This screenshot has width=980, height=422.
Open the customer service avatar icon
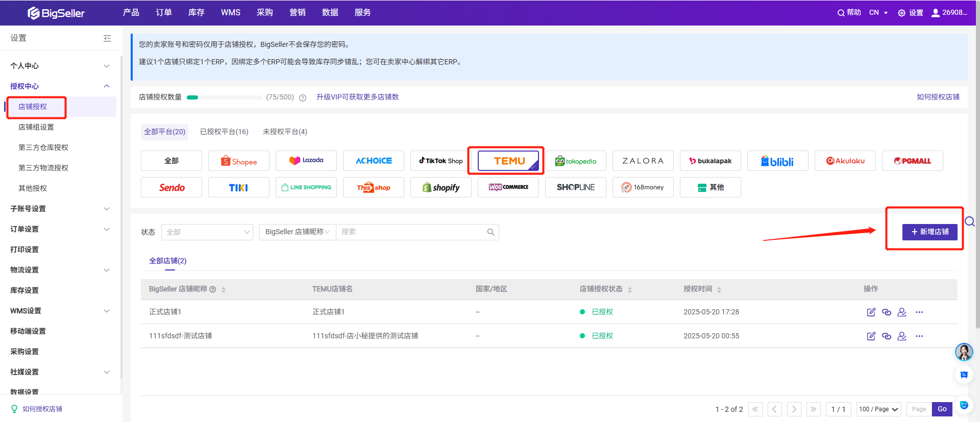964,352
